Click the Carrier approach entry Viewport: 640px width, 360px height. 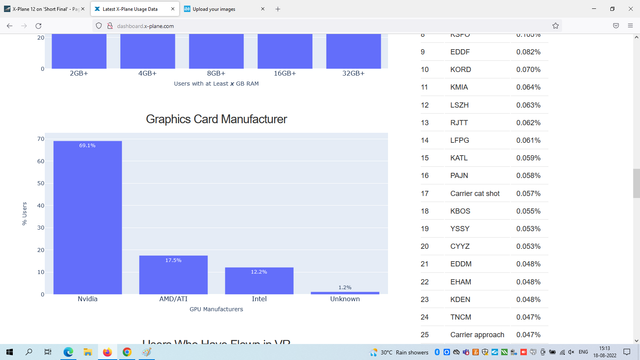tap(477, 335)
